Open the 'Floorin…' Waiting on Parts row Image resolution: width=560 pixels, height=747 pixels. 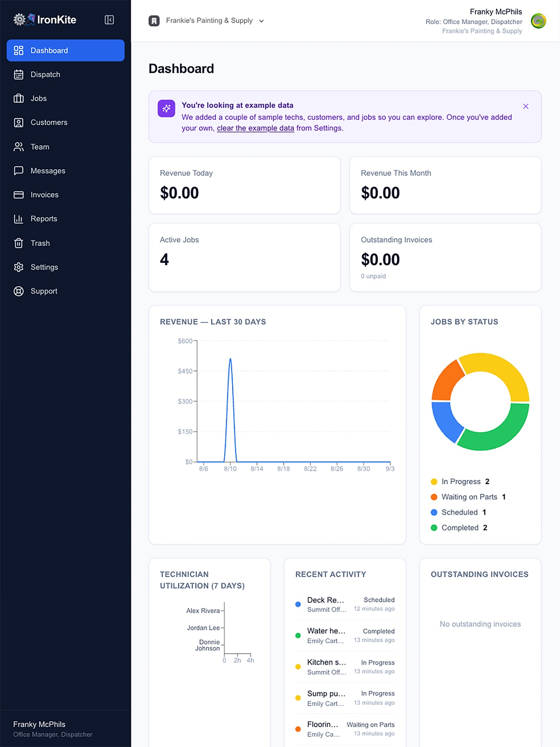(x=345, y=729)
